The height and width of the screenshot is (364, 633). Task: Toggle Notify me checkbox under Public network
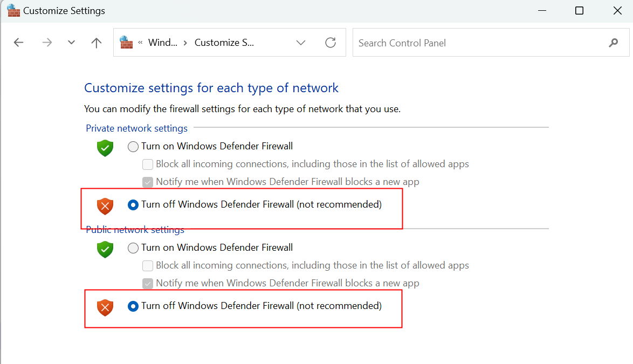[147, 284]
